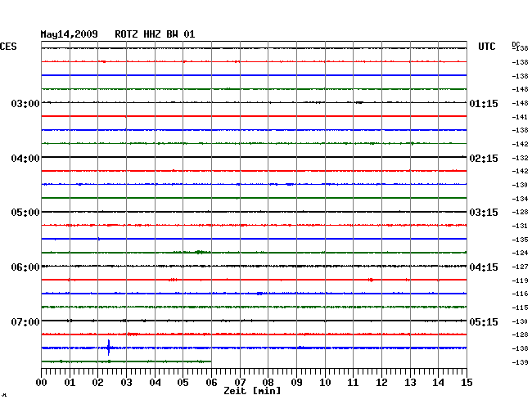Viewport: 532px width, 404px height.
Task: Select DC offset value -135
Action: tap(520, 240)
